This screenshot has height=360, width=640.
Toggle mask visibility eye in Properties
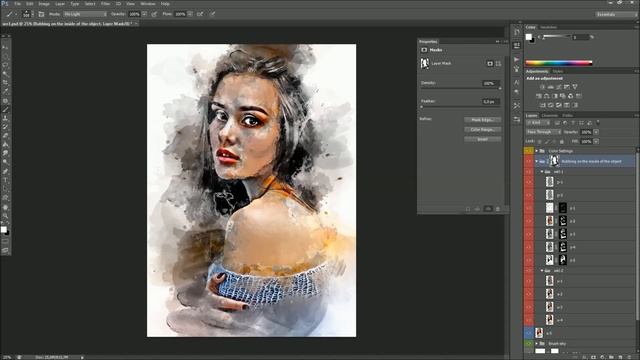(x=487, y=209)
